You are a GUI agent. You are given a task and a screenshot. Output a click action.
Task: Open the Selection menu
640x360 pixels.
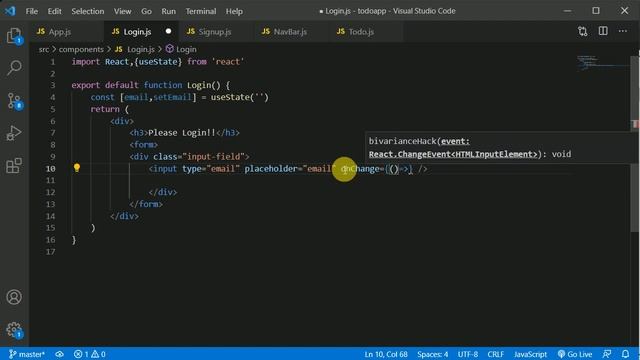[x=88, y=11]
